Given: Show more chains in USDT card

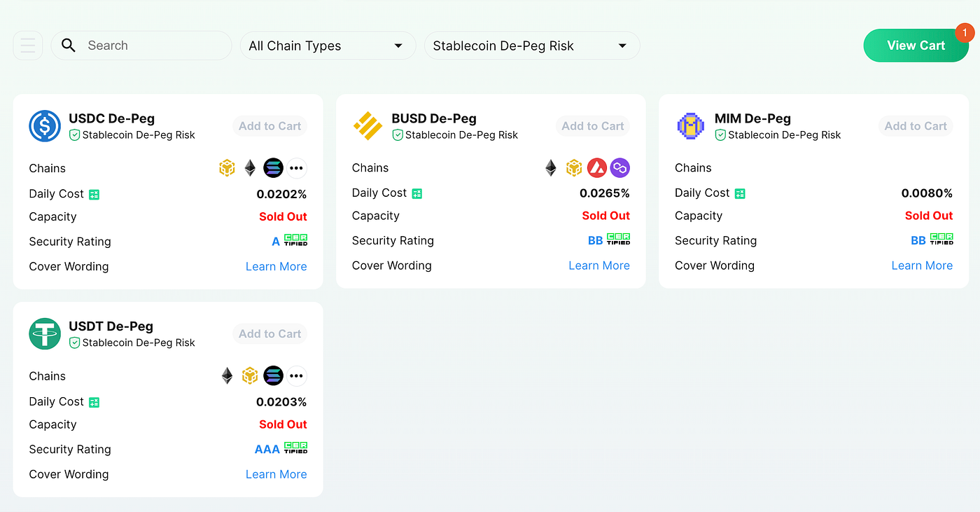Looking at the screenshot, I should click(297, 376).
